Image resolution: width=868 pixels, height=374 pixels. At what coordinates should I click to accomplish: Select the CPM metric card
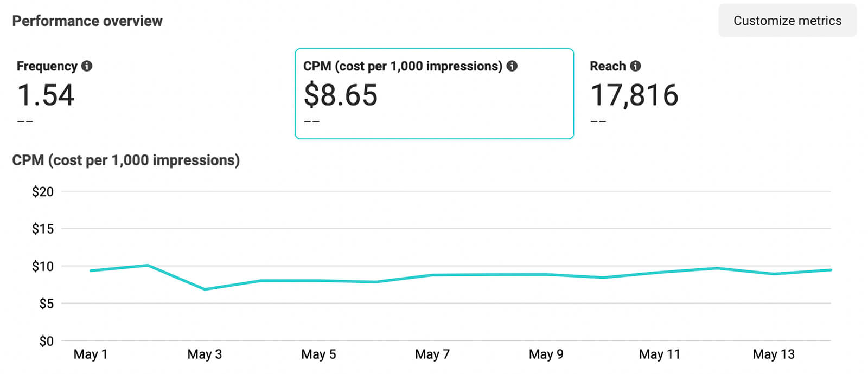tap(433, 94)
